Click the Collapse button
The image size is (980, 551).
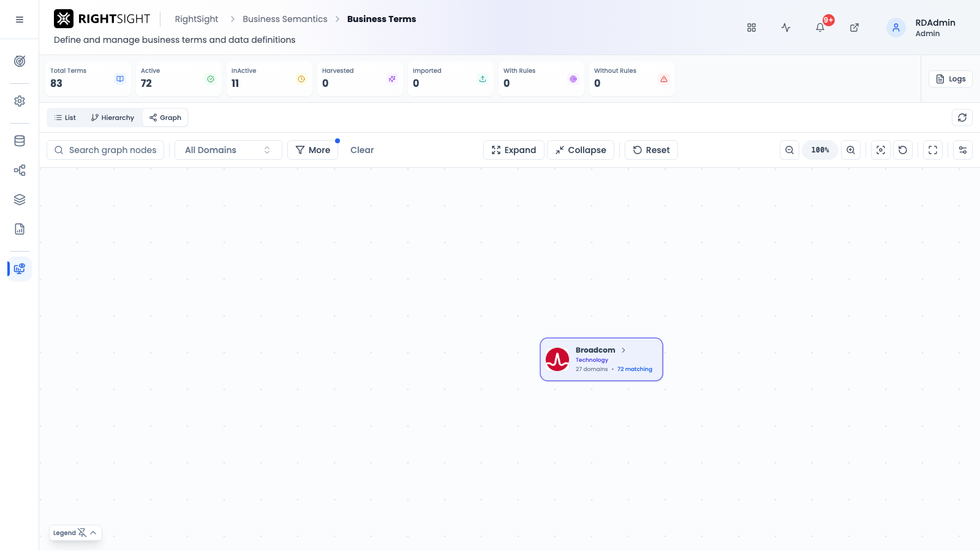[x=581, y=150]
